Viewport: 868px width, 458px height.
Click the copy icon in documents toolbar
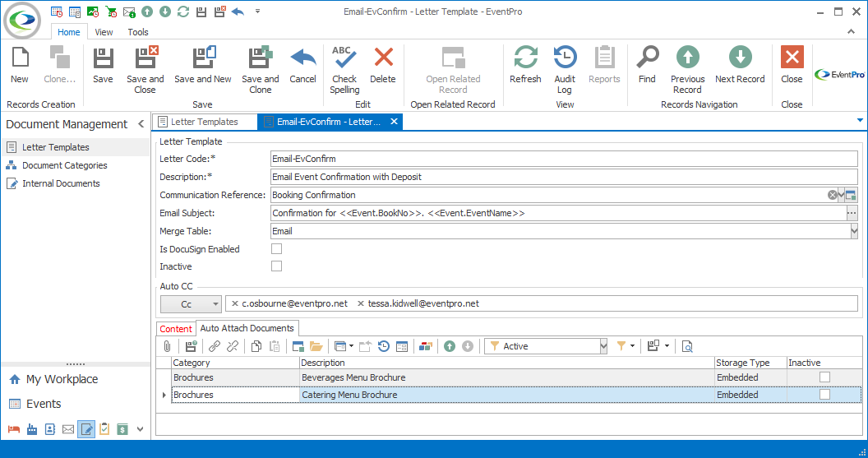pos(256,347)
